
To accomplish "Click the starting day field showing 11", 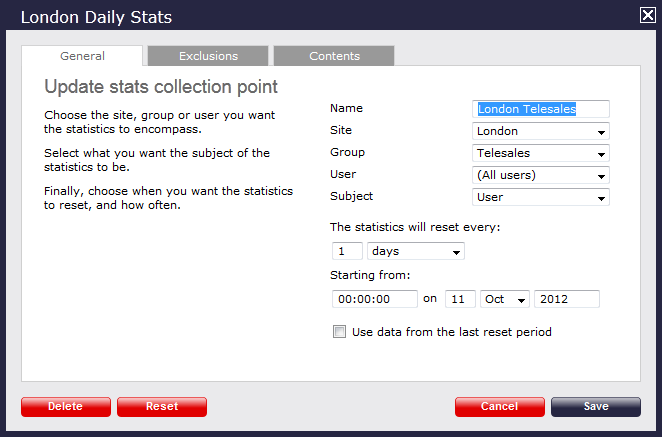I will (459, 299).
